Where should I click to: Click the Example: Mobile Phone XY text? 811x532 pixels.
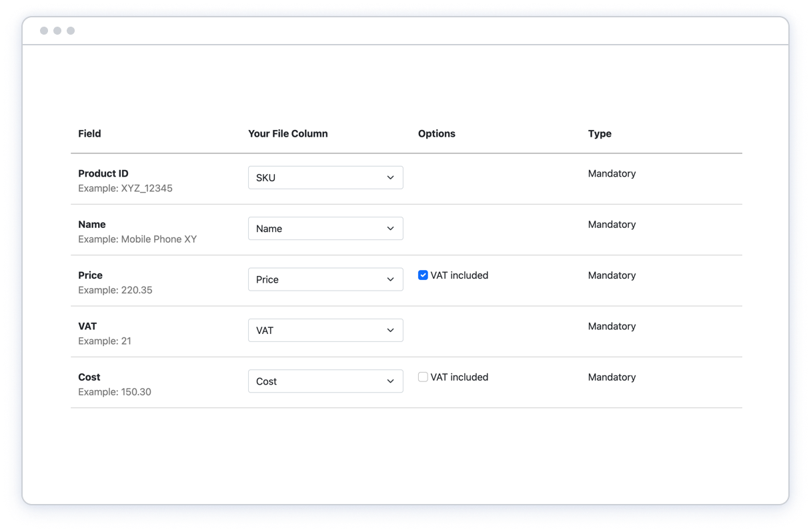137,239
